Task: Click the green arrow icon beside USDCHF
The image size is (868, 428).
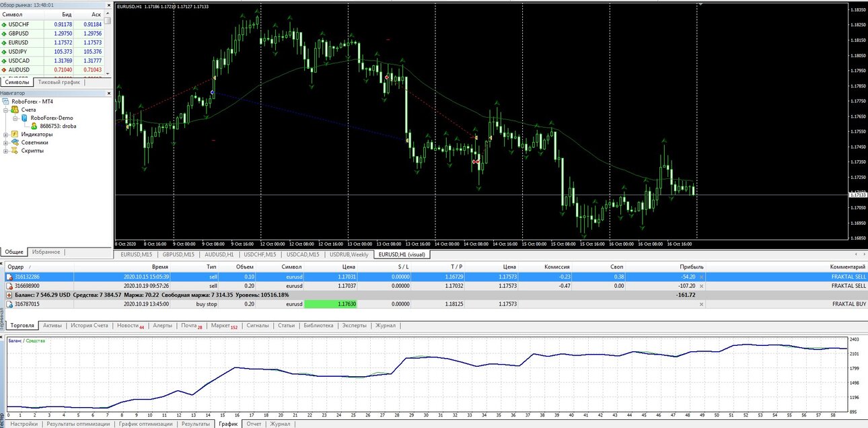Action: (x=4, y=24)
